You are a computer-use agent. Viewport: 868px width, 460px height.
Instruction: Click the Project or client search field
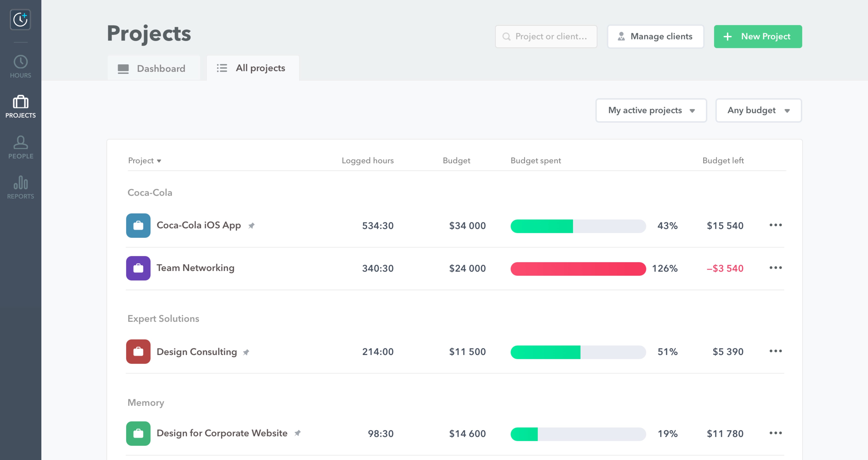[x=546, y=36]
